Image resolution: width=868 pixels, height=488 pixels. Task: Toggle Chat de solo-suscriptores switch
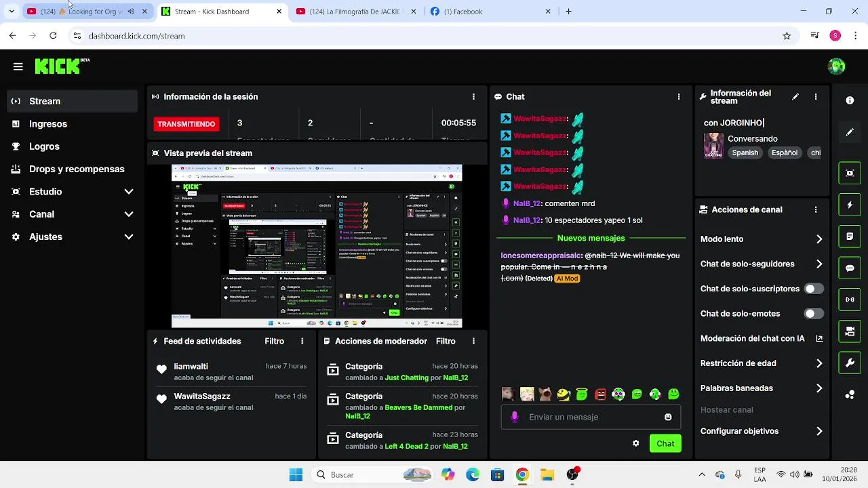coord(814,289)
